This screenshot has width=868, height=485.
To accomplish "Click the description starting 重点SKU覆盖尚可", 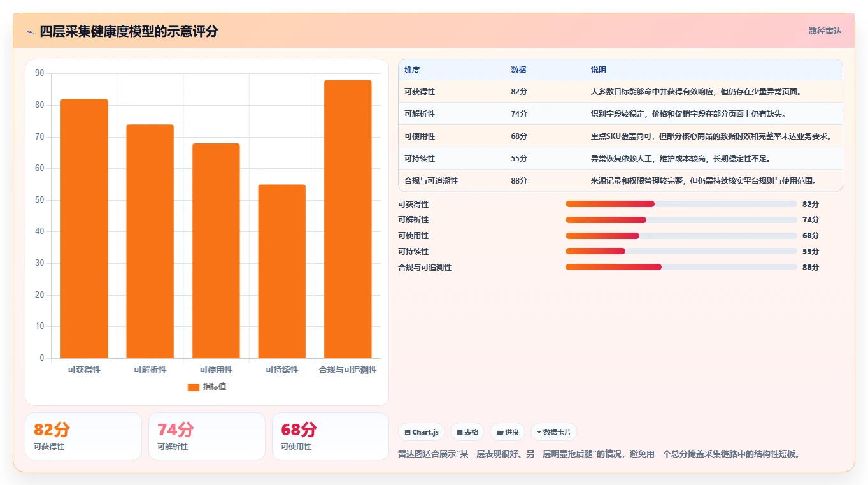I will (711, 136).
